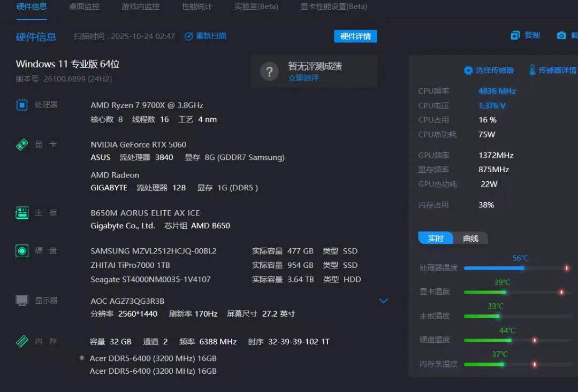
Task: Click the CPU usage value 16 %
Action: point(488,120)
